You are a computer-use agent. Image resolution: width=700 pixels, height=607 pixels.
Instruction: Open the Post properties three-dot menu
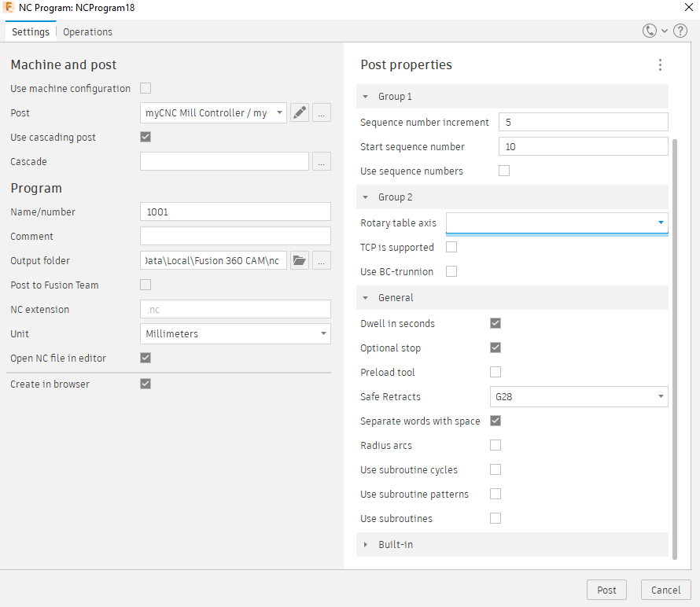(x=661, y=65)
